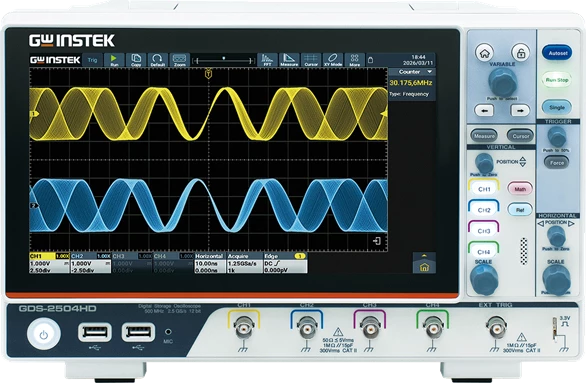Push the VARIABLE knob to select
The image size is (586, 383).
tap(503, 82)
